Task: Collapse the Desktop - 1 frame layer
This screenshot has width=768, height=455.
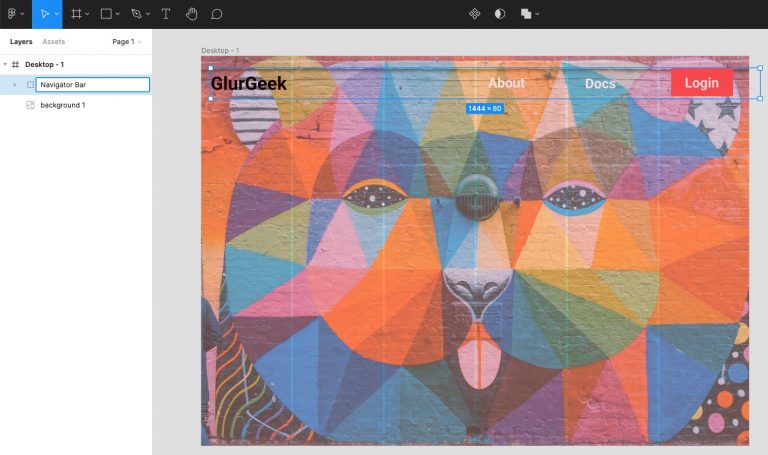Action: pos(5,64)
